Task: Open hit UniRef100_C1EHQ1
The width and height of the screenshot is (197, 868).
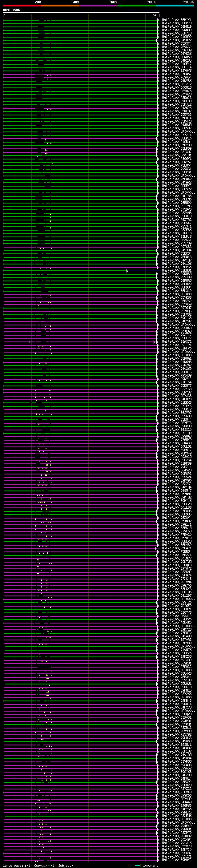Action: click(176, 271)
